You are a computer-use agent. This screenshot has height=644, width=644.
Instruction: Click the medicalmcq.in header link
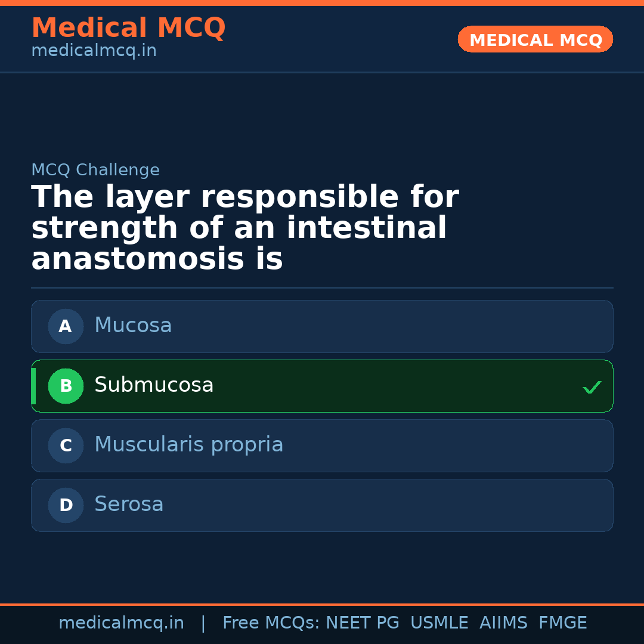pyautogui.click(x=93, y=50)
